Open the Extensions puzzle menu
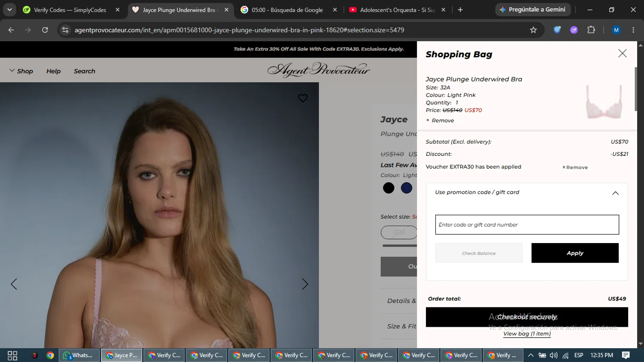Viewport: 644px width, 362px height. (591, 30)
